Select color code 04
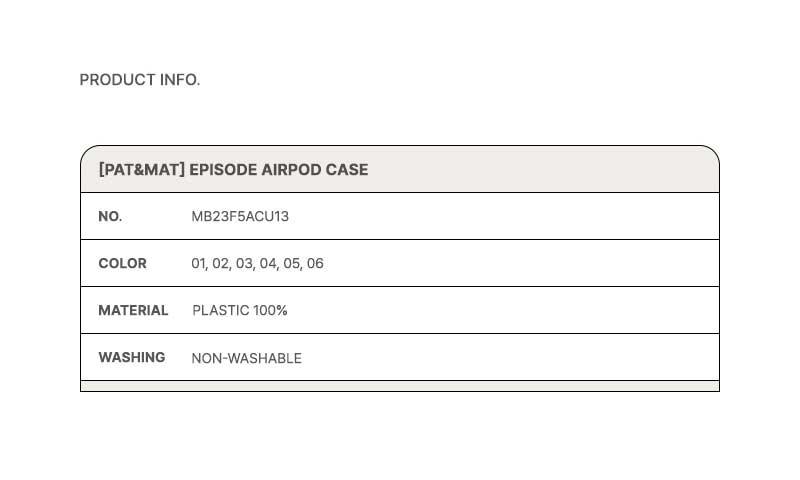 [267, 264]
